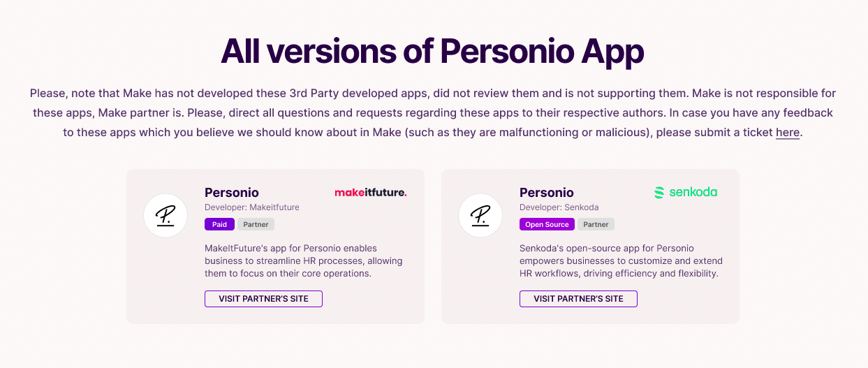Viewport: 868px width, 368px height.
Task: Click the Open Source badge
Action: pos(547,225)
